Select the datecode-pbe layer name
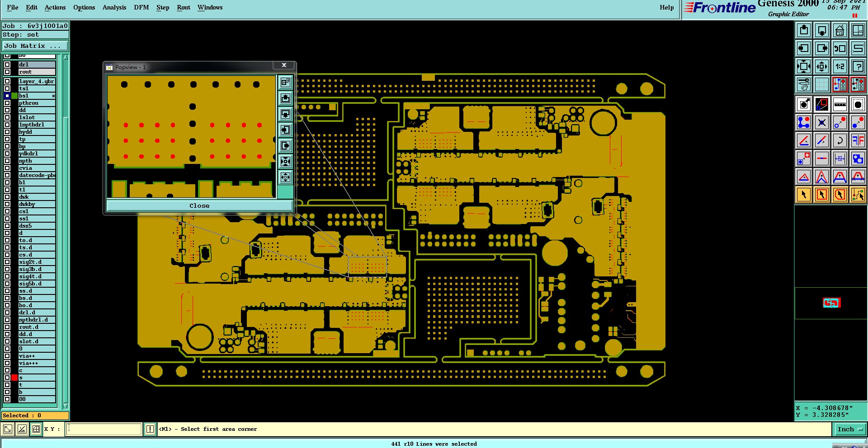The width and height of the screenshot is (868, 448). (37, 175)
